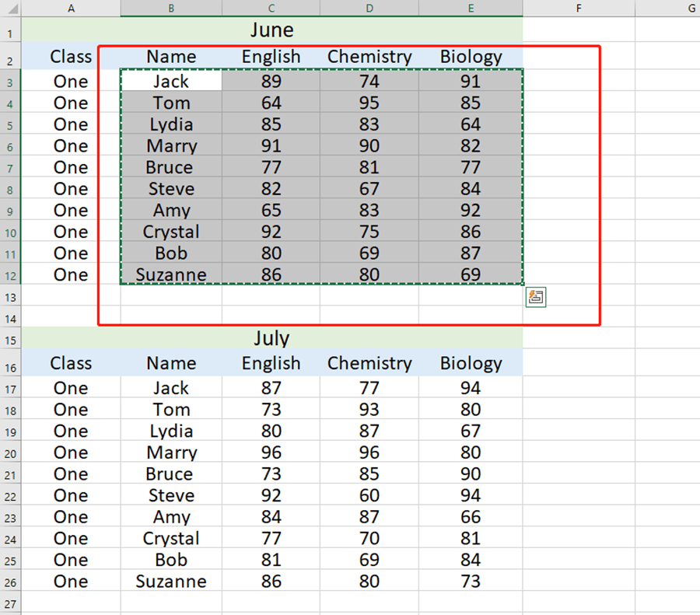The height and width of the screenshot is (615, 700).
Task: Click the June title cell
Action: pyautogui.click(x=272, y=30)
